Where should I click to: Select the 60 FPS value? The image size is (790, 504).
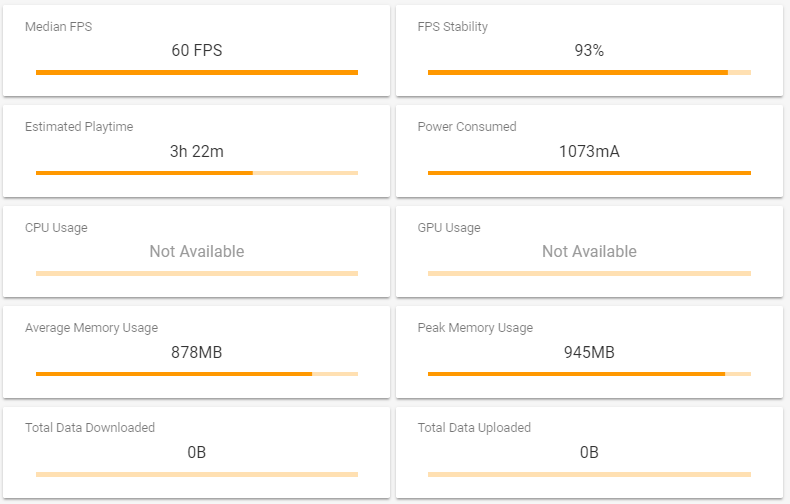coord(196,50)
